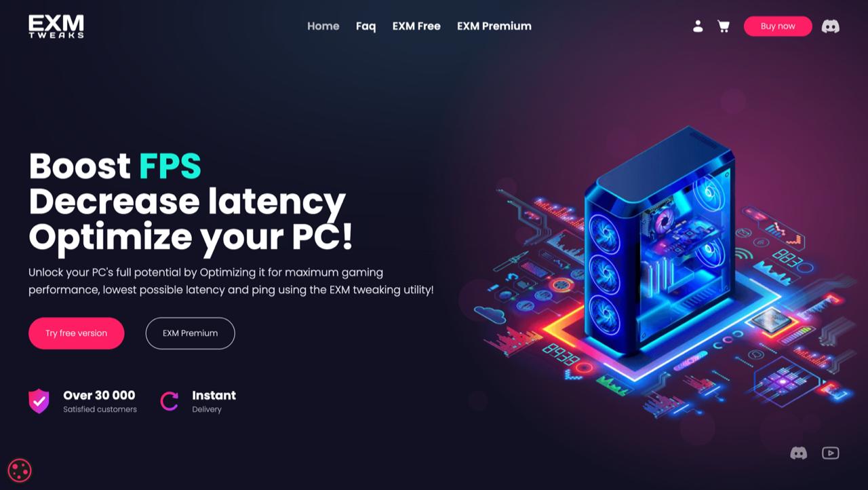Screen dimensions: 868x490
Task: Click the Discord icon near bottom right
Action: (x=799, y=453)
